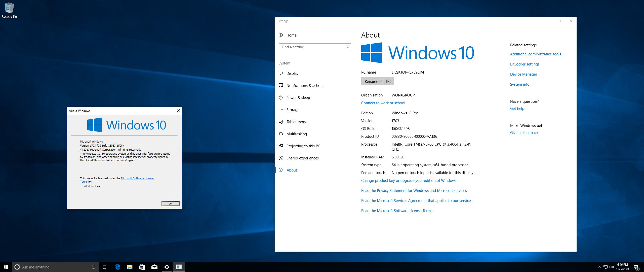Image resolution: width=644 pixels, height=272 pixels.
Task: Click the Home gear icon in Settings
Action: pos(281,35)
